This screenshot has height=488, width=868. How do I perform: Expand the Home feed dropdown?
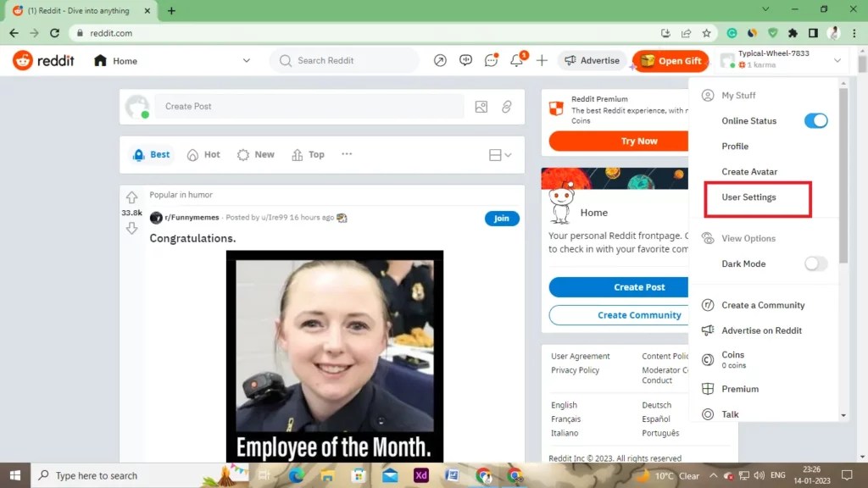(x=246, y=60)
